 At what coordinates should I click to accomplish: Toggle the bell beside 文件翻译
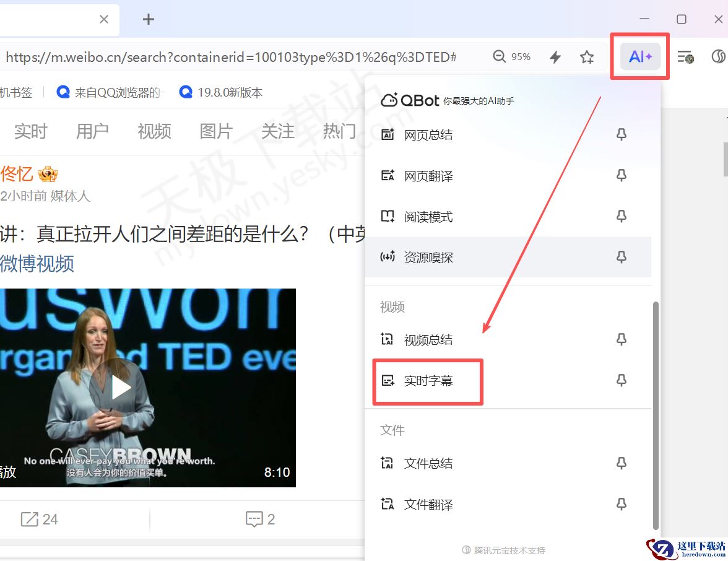(621, 504)
